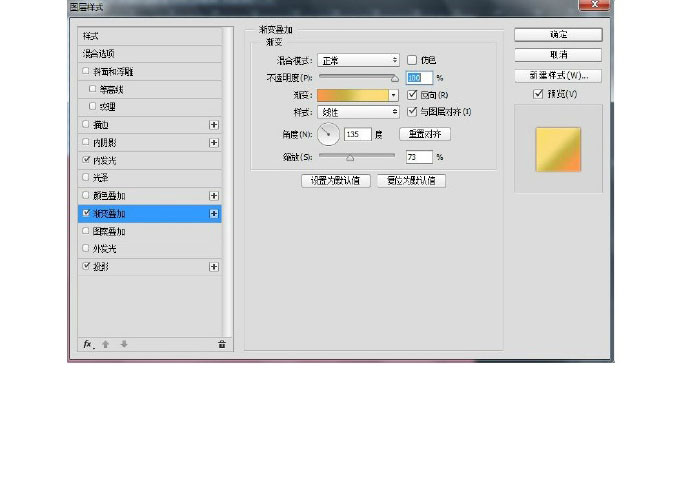Click the 不透明度 opacity slider
Image resolution: width=690 pixels, height=480 pixels.
pos(359,77)
